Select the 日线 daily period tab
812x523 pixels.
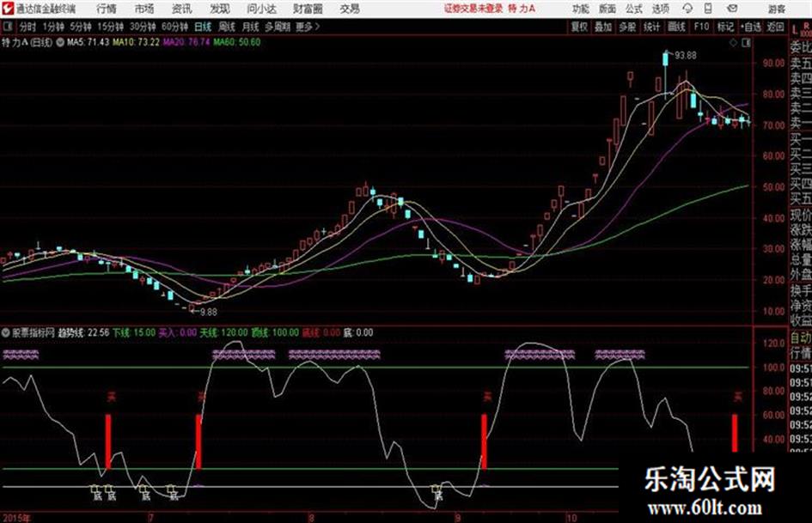203,27
